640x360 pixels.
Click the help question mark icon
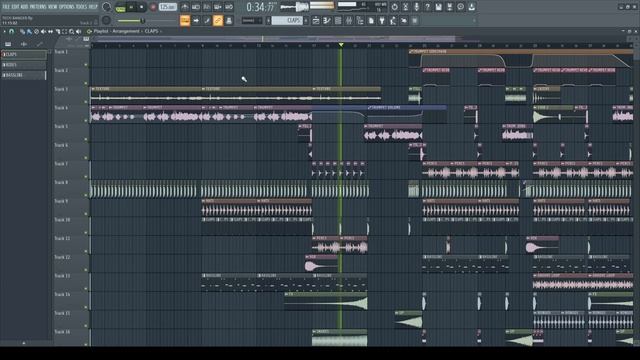427,7
